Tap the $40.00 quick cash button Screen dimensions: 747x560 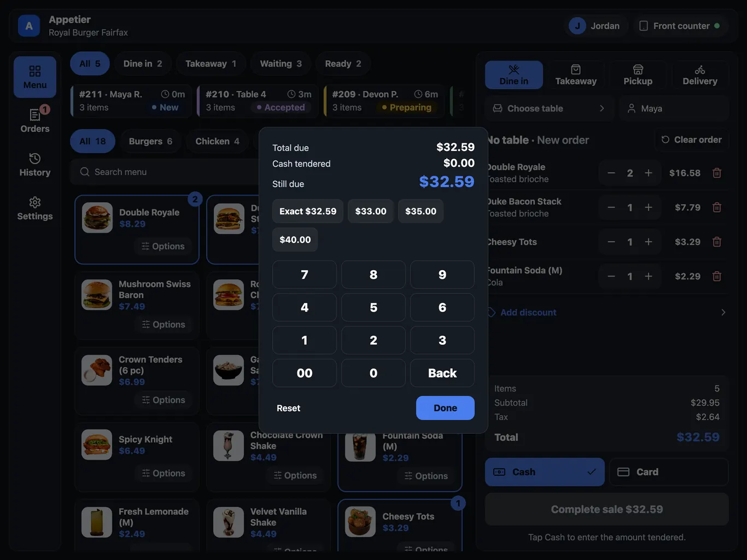[295, 240]
